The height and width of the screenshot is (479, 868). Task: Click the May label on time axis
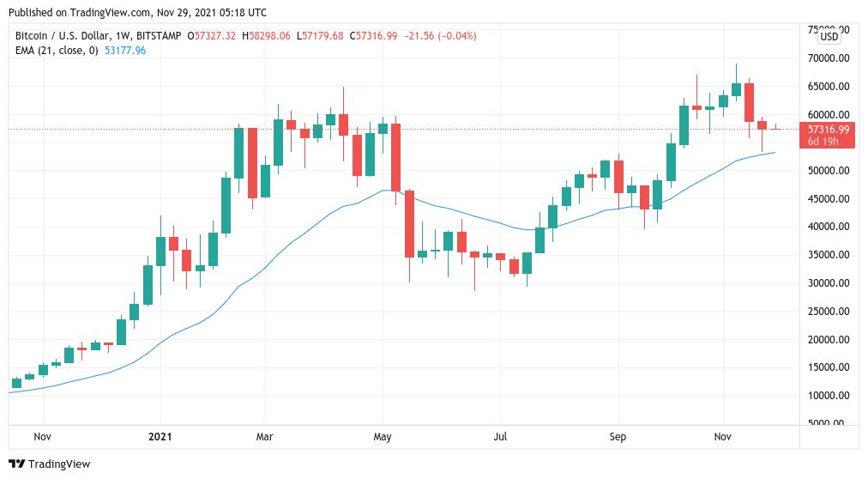pos(383,437)
